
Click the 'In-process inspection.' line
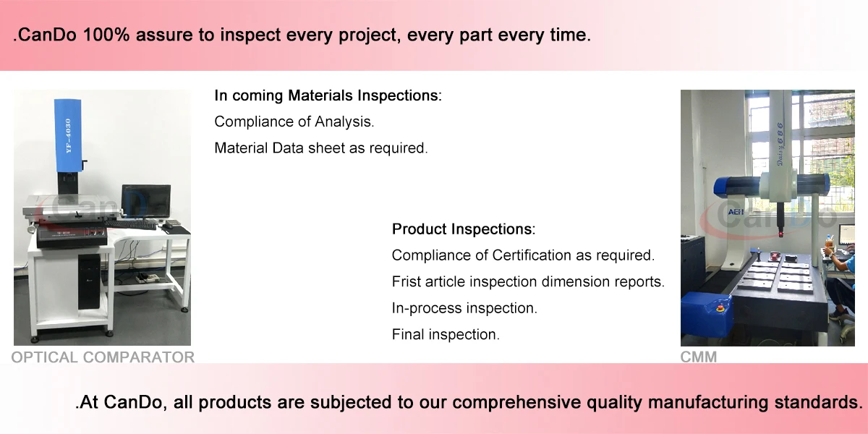(464, 308)
